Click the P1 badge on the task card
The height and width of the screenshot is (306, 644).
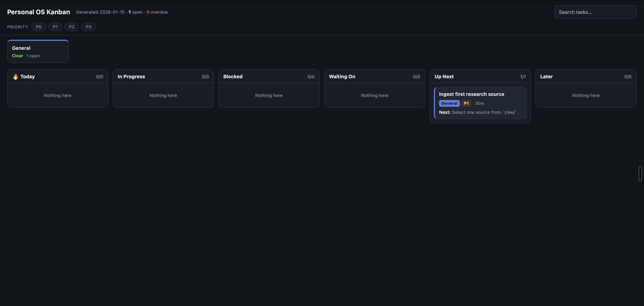point(466,103)
